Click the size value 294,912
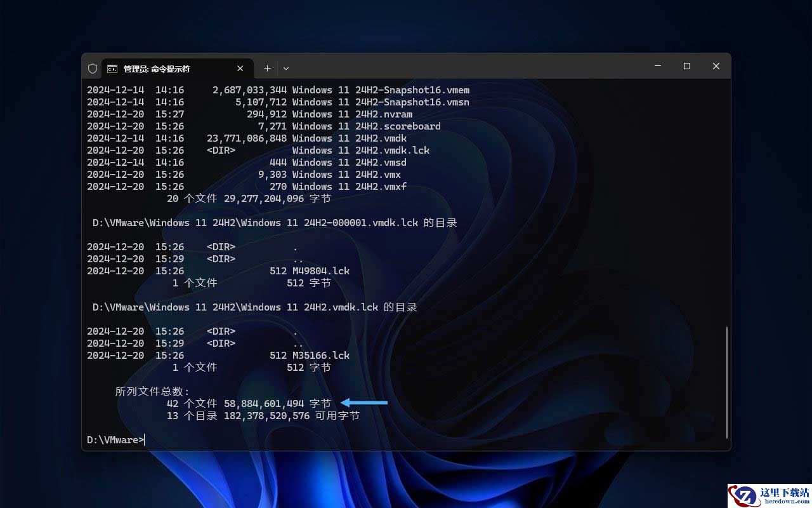812x508 pixels. tap(267, 114)
